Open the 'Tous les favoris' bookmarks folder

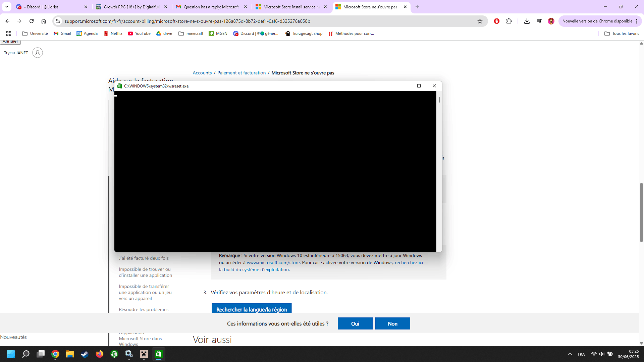622,34
